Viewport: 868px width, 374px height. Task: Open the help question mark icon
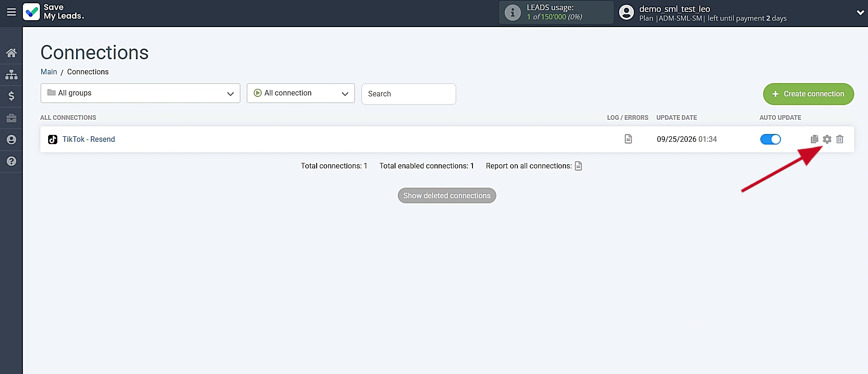[11, 161]
